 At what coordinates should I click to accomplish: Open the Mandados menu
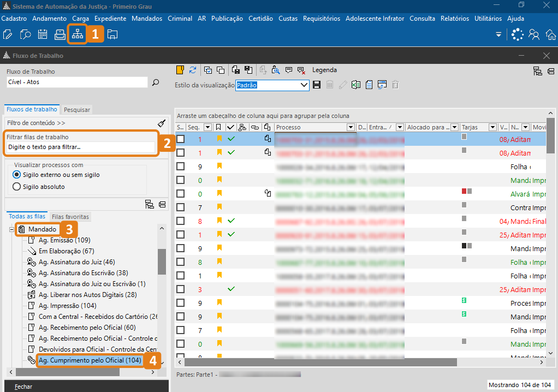(x=147, y=19)
